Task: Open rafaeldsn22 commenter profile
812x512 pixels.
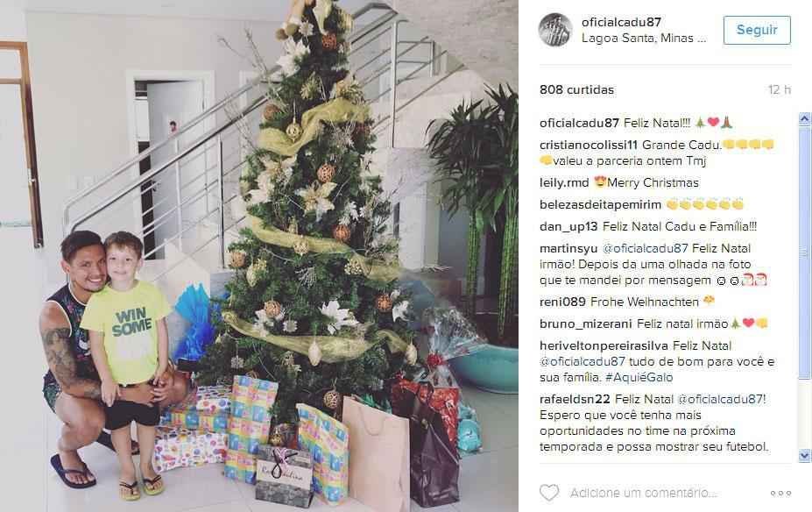Action: point(575,399)
